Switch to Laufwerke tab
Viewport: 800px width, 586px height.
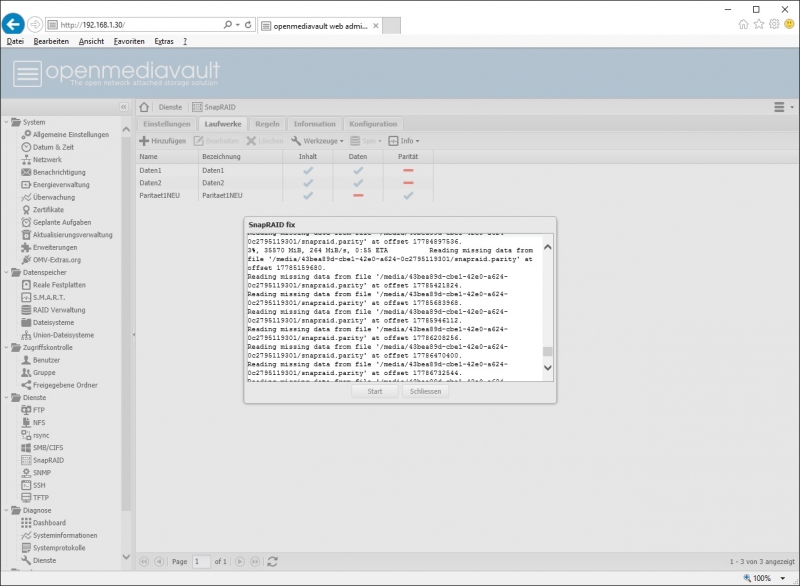(x=223, y=124)
